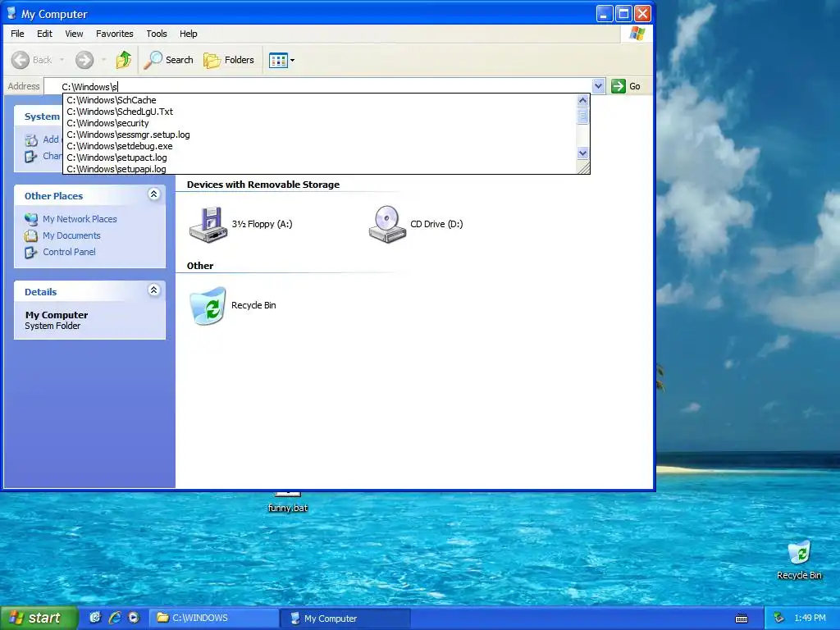840x630 pixels.
Task: Select Recycle Bin icon in My Computer
Action: [208, 305]
